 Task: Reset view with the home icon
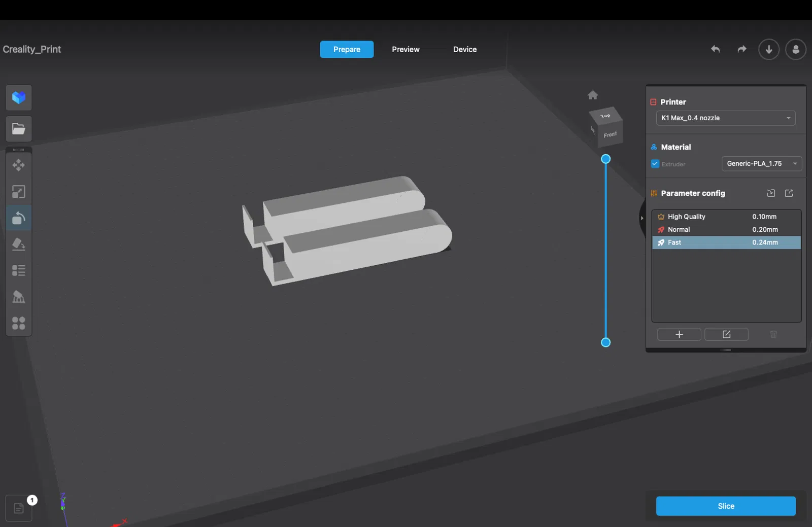point(593,95)
